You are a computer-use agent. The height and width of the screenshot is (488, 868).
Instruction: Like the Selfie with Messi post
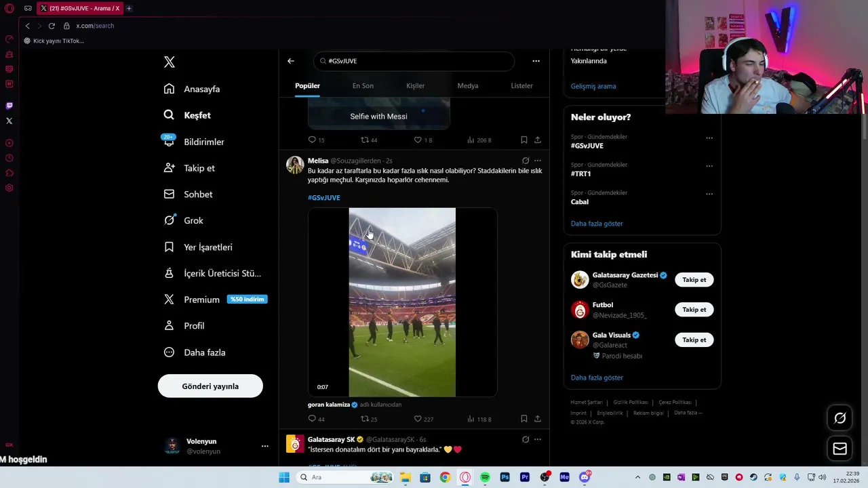(x=423, y=140)
